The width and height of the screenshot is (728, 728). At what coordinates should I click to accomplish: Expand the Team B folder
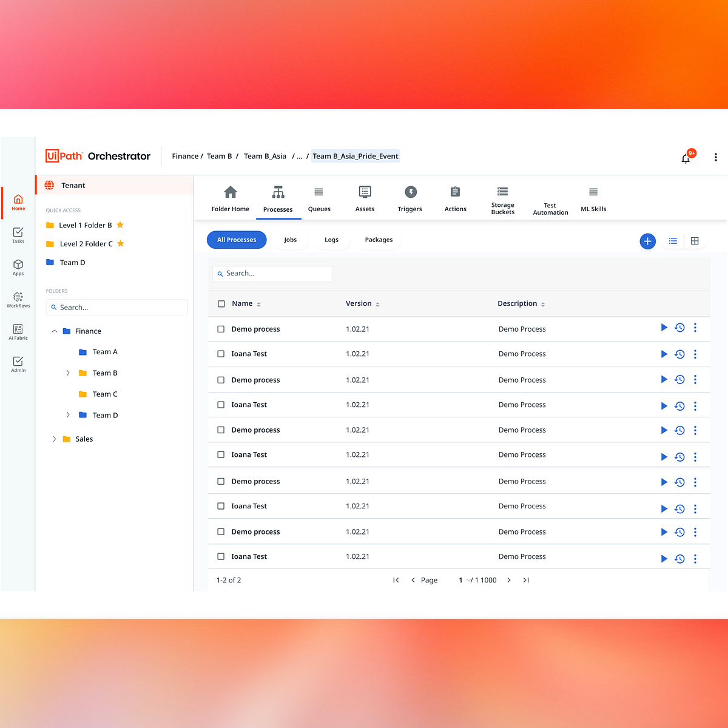coord(68,372)
